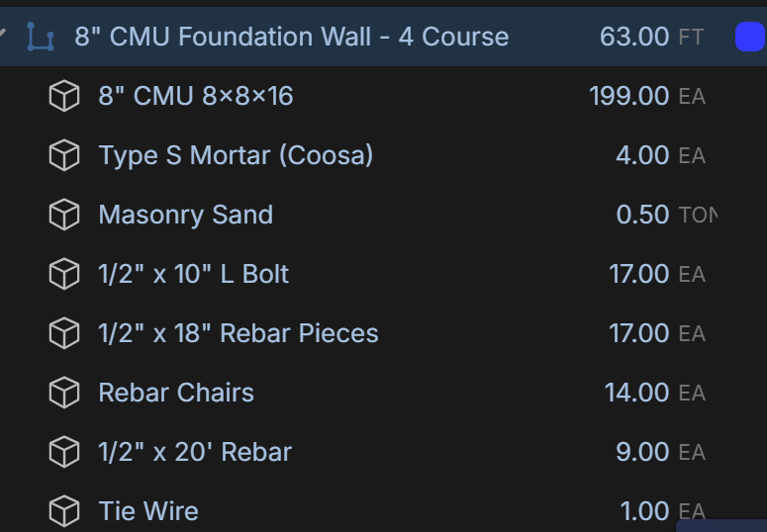The width and height of the screenshot is (767, 532).
Task: Select the Type S Mortar (Coosa) item
Action: coord(236,155)
